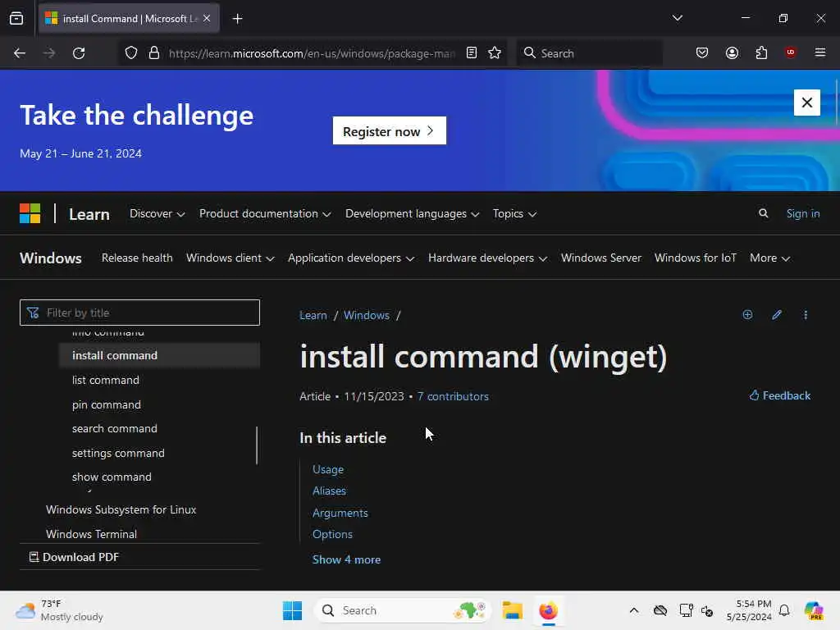This screenshot has width=840, height=630.
Task: Expand the More dropdown
Action: [x=769, y=258]
